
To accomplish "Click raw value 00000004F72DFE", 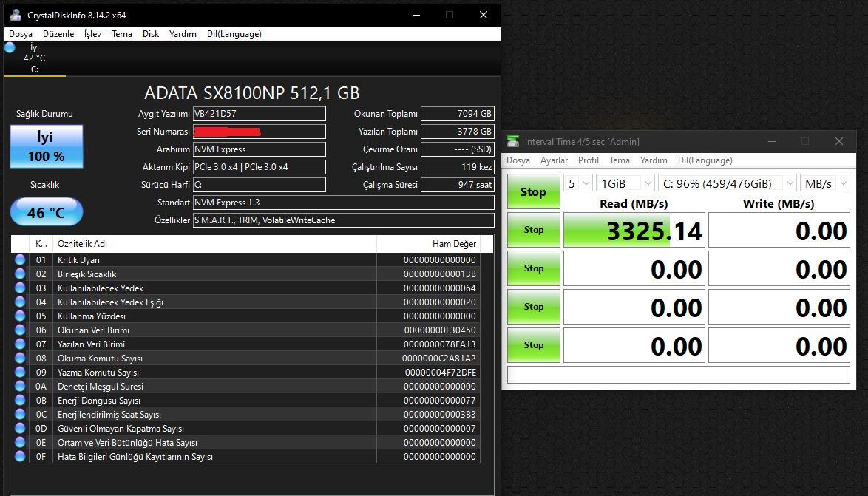I will (x=440, y=372).
